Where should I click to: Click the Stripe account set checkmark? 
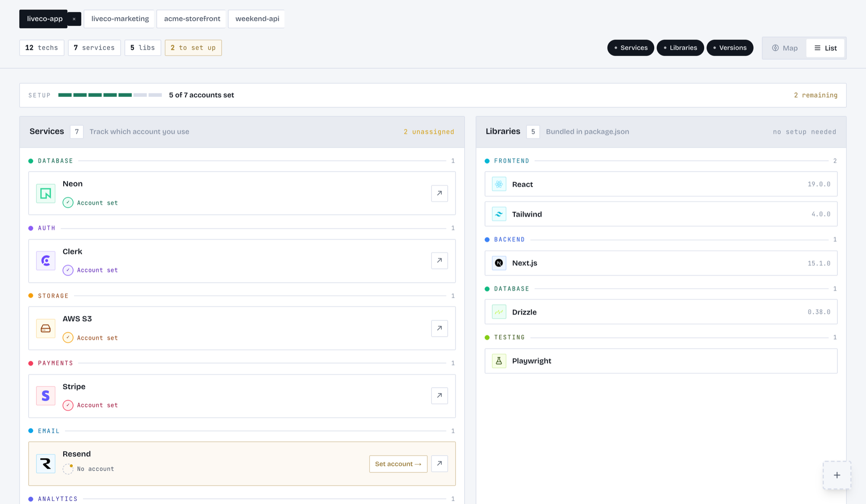68,405
